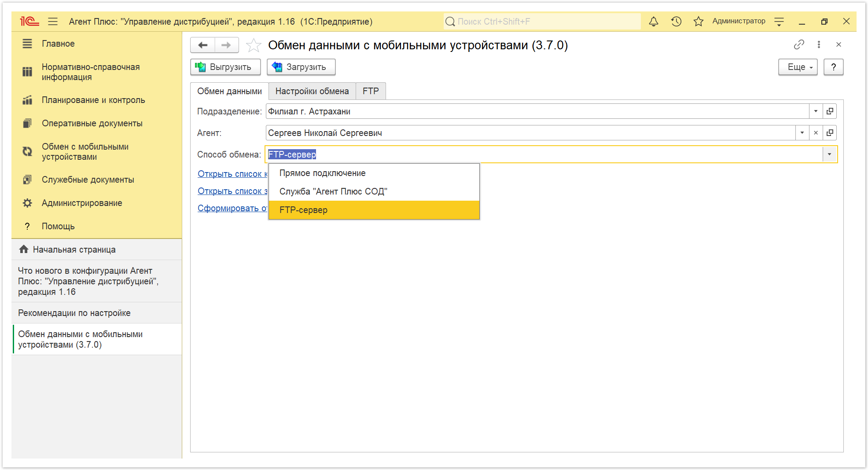This screenshot has width=868, height=470.
Task: Open Начальная страница in open windows panel
Action: coord(97,250)
